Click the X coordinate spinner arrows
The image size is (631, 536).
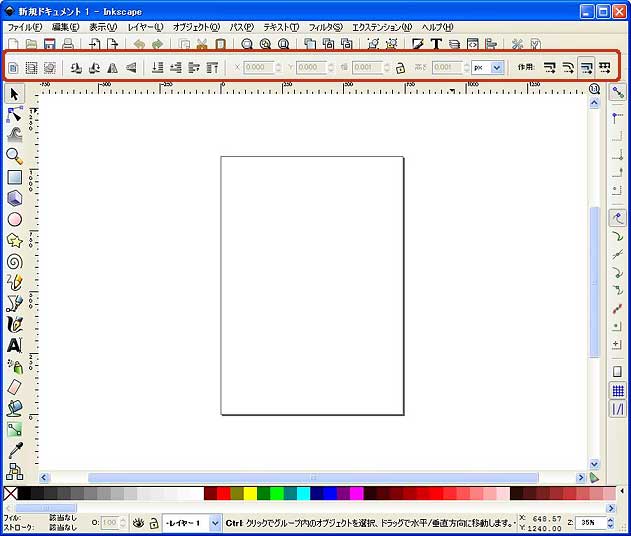pyautogui.click(x=278, y=67)
